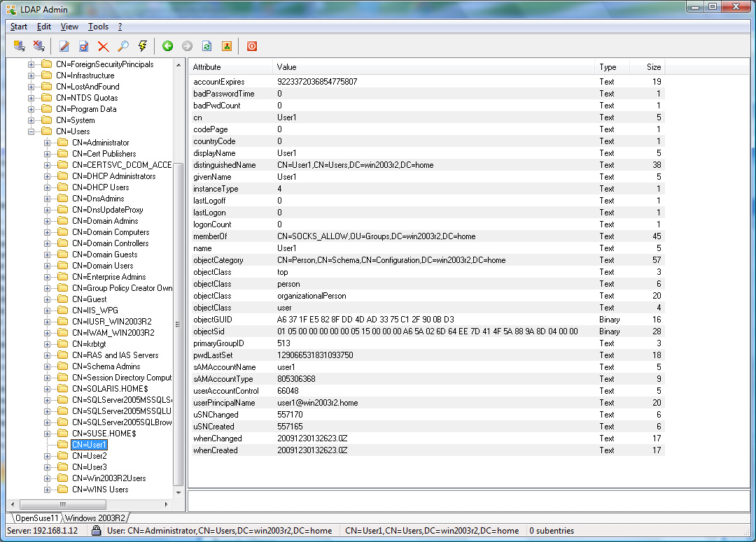Click the Edit entry pencil icon
The image size is (756, 542).
coord(64,46)
